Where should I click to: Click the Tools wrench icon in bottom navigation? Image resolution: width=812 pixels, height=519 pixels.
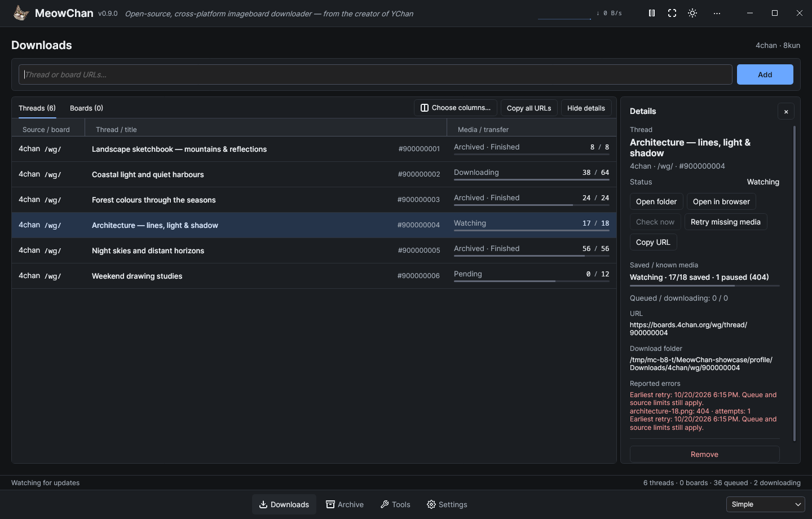385,504
